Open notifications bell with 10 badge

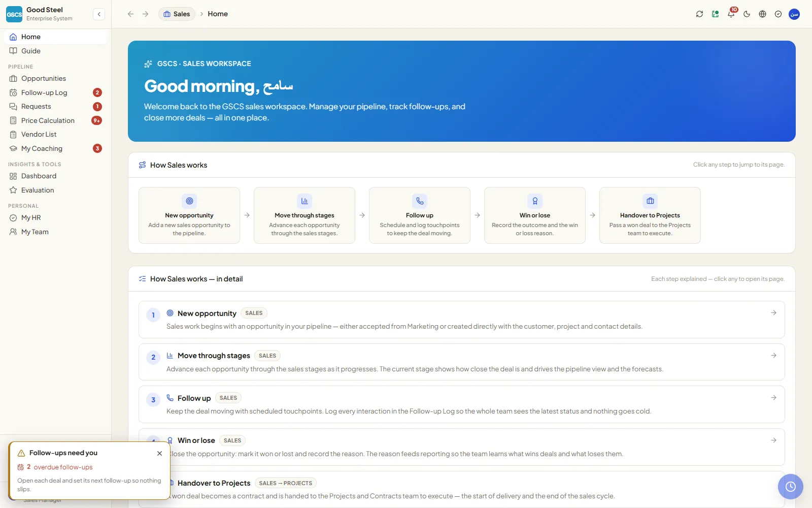(x=731, y=14)
